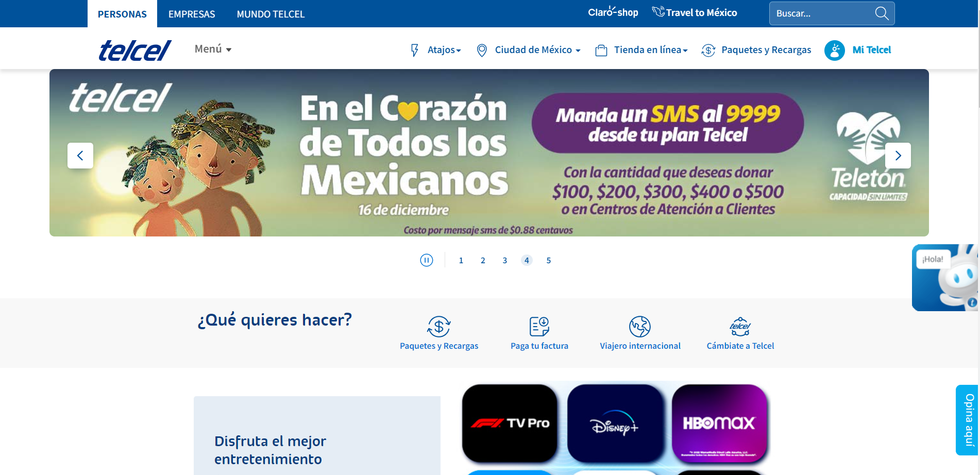The image size is (980, 475).
Task: Go to next banner slide arrow
Action: (898, 156)
